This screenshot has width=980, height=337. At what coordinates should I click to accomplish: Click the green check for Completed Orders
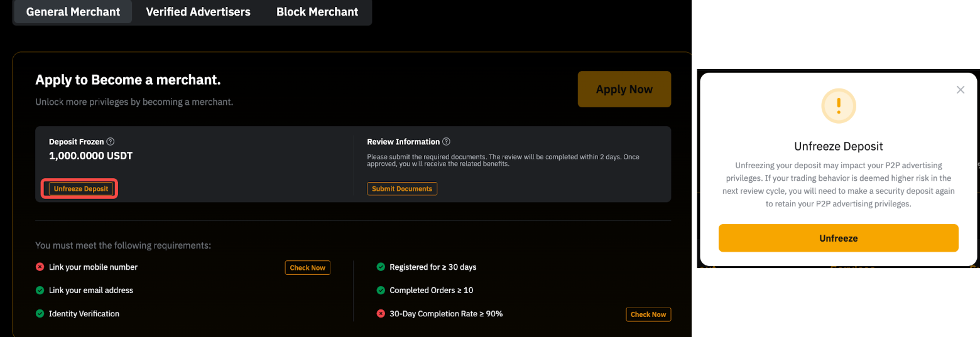(381, 291)
